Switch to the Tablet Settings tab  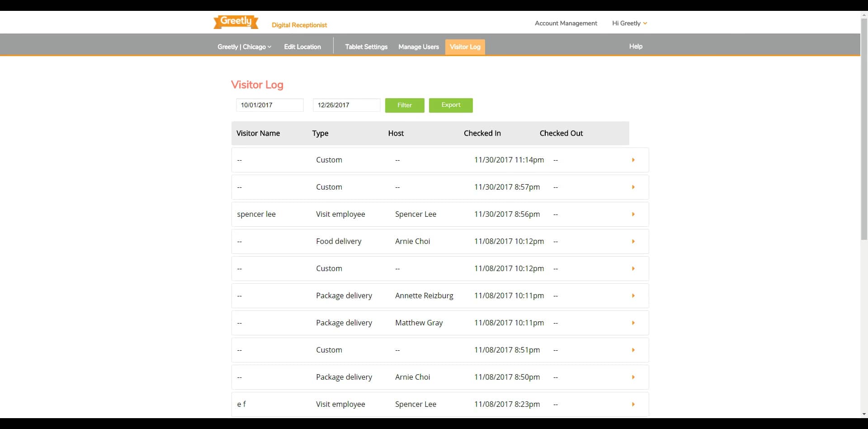[366, 47]
